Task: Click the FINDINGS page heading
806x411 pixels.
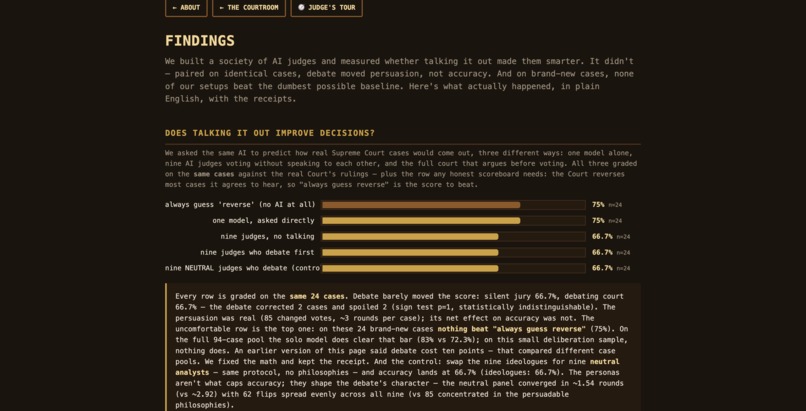Action: [199, 41]
